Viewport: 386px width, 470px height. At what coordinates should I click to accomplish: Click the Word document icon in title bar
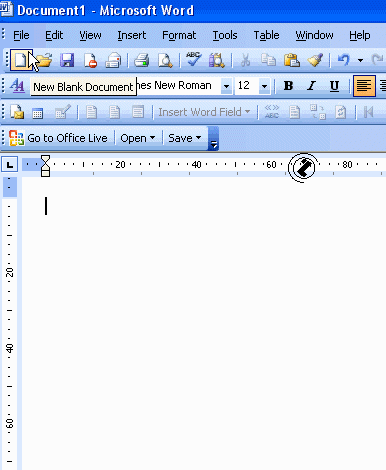pos(6,9)
